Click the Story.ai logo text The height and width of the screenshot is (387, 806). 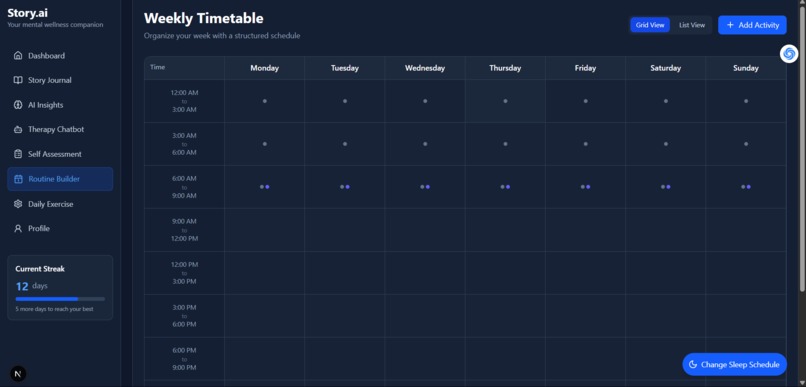point(27,13)
